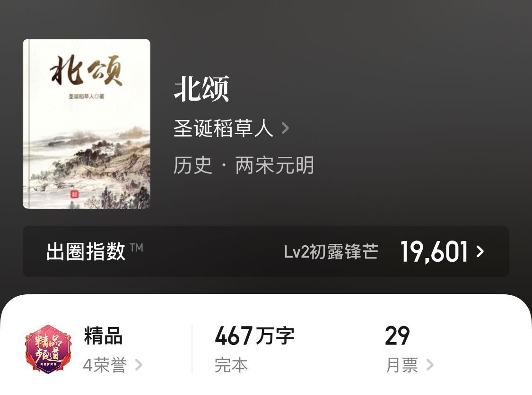This screenshot has width=532, height=395.
Task: Tap the Lv2初露锋芒 level label
Action: click(331, 251)
